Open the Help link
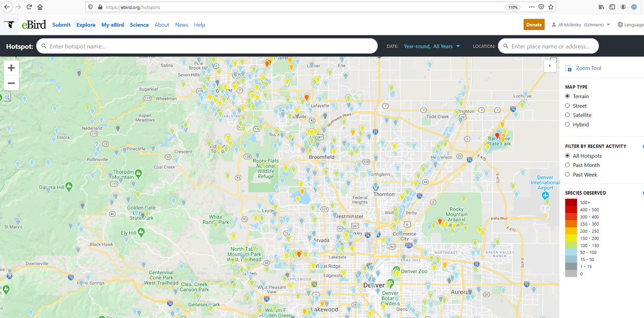 [199, 25]
